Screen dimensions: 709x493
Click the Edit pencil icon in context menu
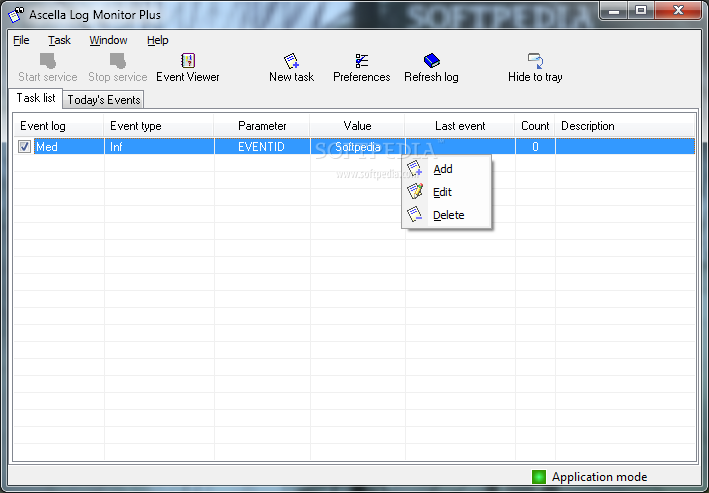(414, 191)
